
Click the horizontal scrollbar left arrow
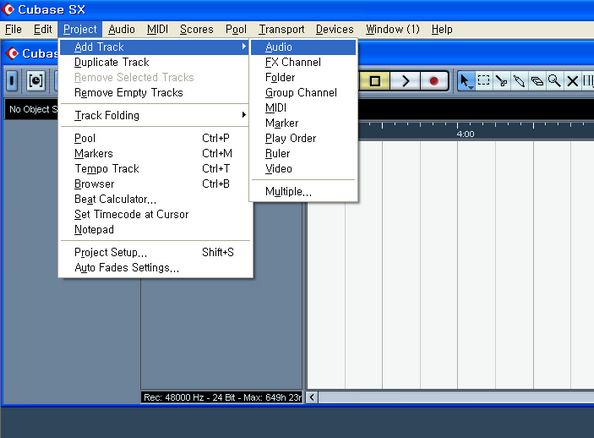312,397
